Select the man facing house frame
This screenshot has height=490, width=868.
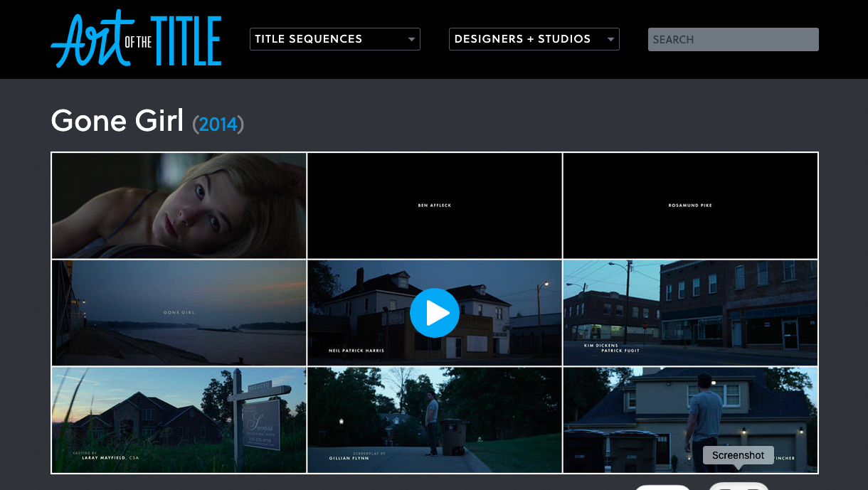coord(690,420)
